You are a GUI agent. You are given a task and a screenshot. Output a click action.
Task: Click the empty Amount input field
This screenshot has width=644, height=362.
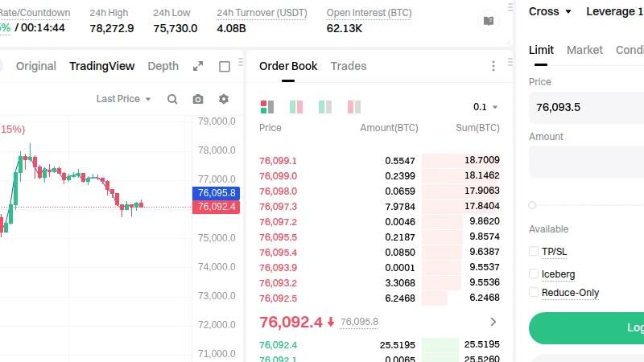pyautogui.click(x=587, y=162)
